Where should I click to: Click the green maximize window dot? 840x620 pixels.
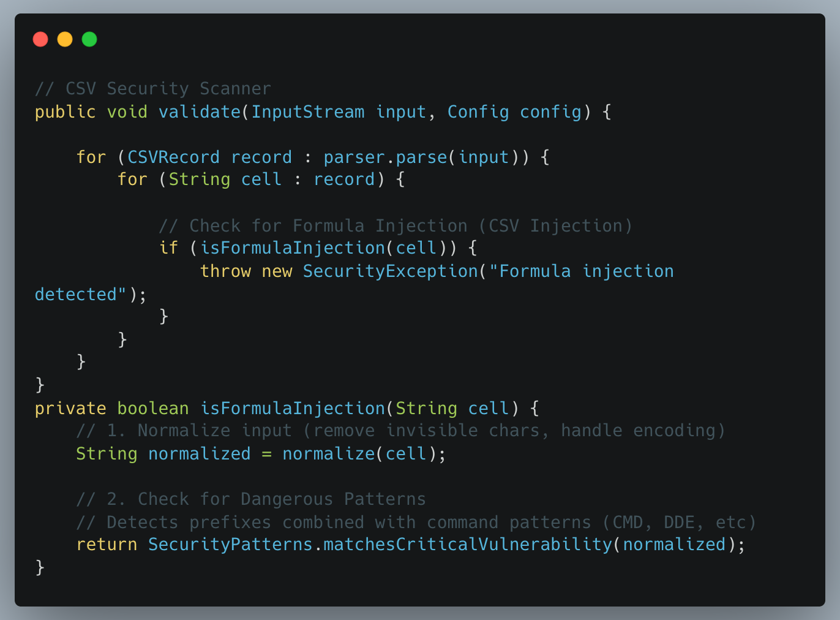(x=89, y=39)
